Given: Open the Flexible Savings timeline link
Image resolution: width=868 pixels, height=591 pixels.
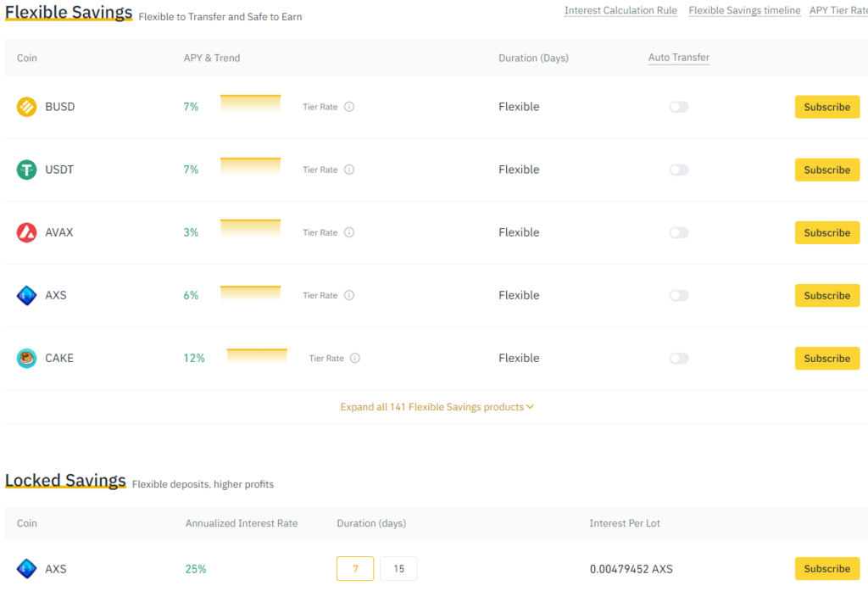Looking at the screenshot, I should click(x=744, y=11).
